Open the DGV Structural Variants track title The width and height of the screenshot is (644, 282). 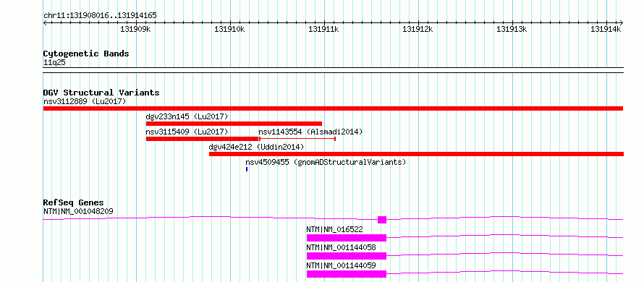pyautogui.click(x=101, y=93)
